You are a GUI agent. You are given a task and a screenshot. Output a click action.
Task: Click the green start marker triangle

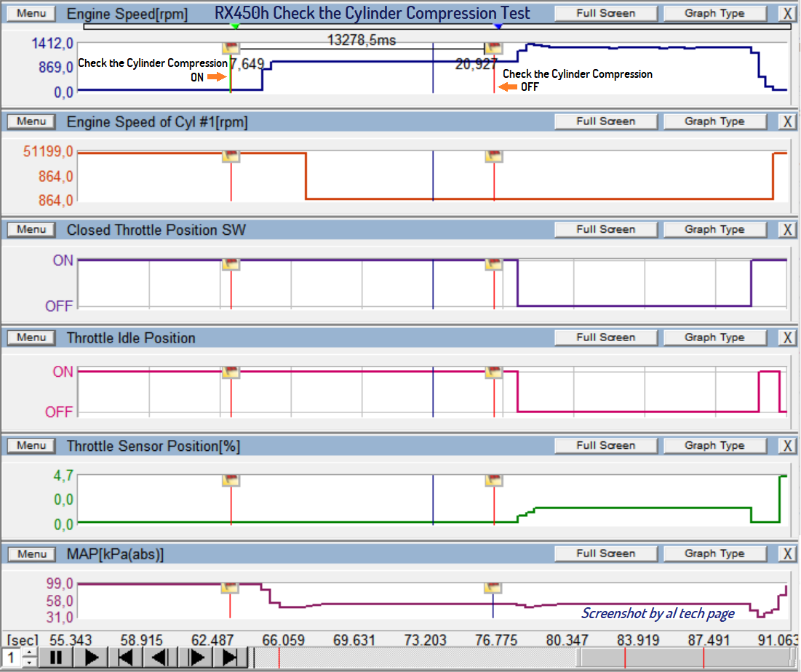click(x=234, y=26)
